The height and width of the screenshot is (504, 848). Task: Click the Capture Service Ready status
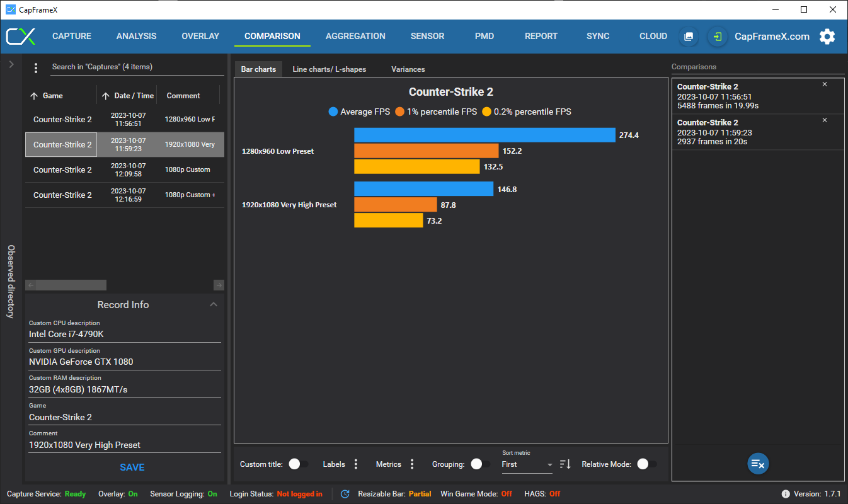(76, 494)
